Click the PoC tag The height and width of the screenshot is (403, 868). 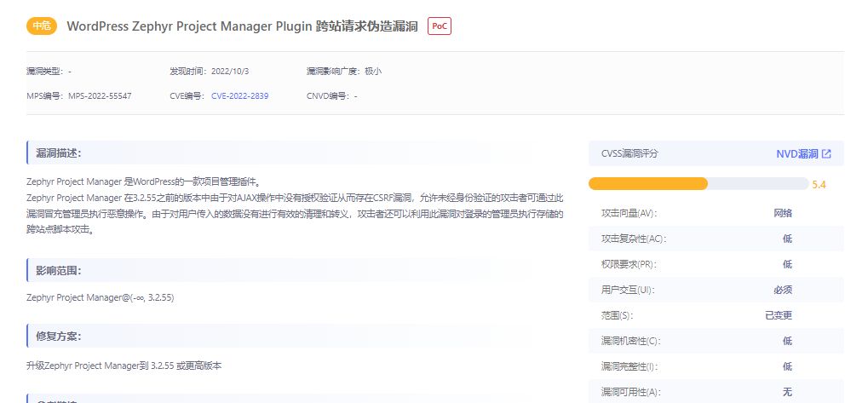point(440,26)
